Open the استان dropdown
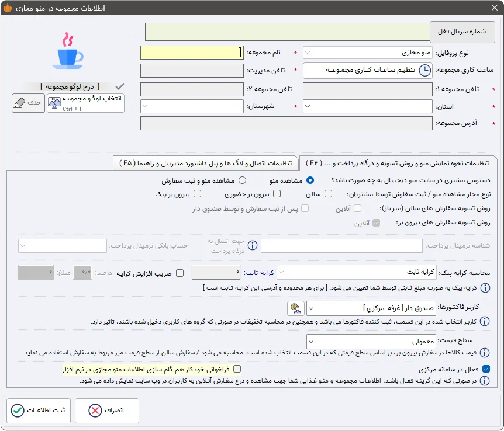Viewport: 504px width, 431px height. click(367, 106)
